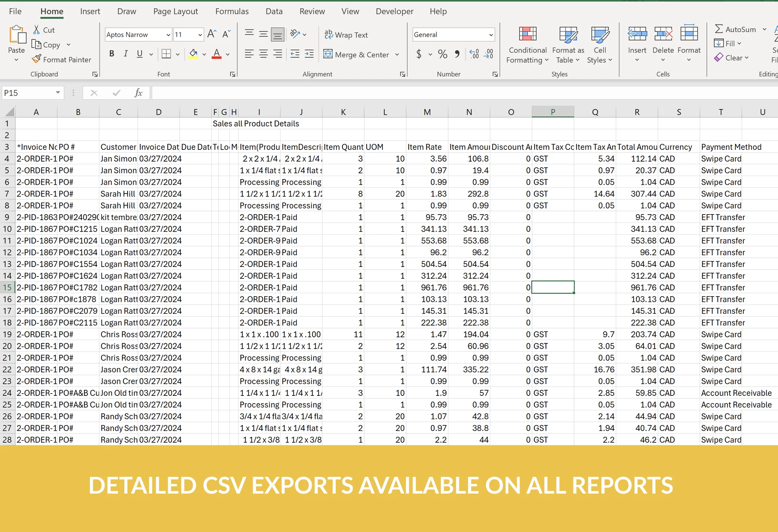Click the AutoSum button

pos(735,29)
